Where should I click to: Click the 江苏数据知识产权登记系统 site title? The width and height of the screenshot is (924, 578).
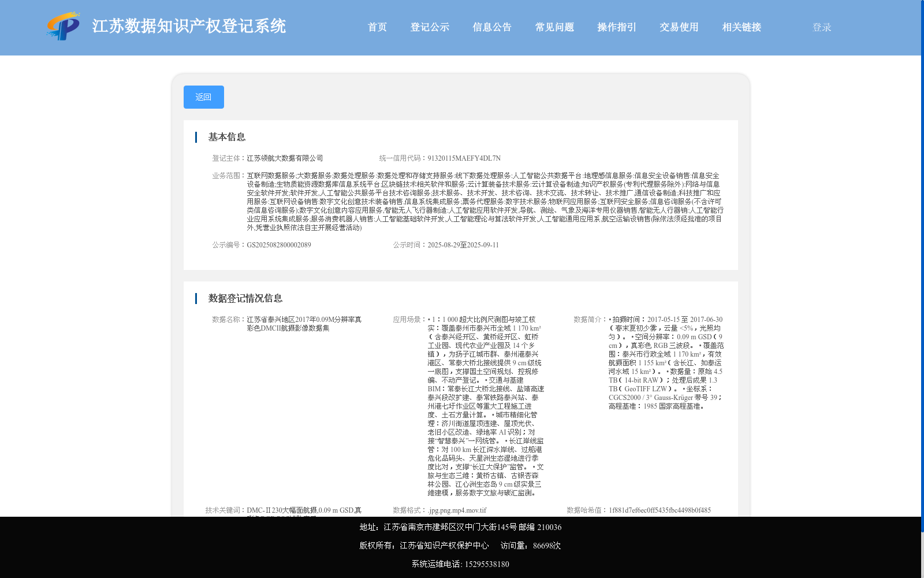(189, 26)
